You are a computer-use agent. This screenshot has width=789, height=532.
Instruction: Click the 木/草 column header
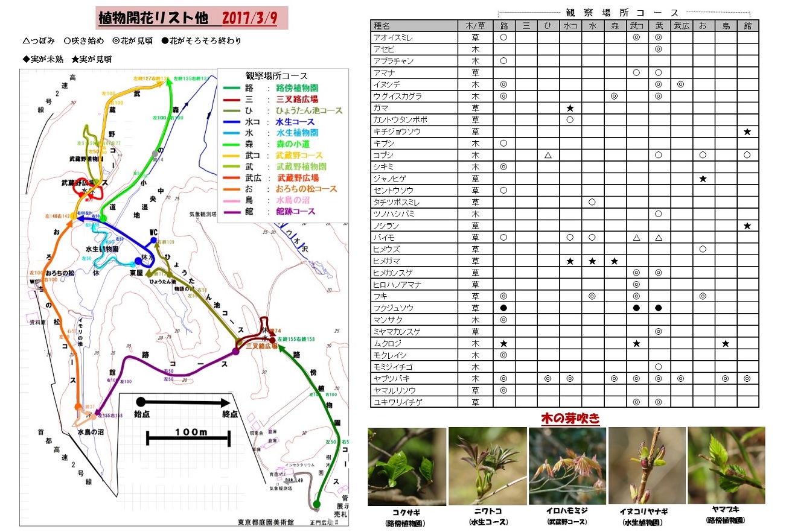476,26
